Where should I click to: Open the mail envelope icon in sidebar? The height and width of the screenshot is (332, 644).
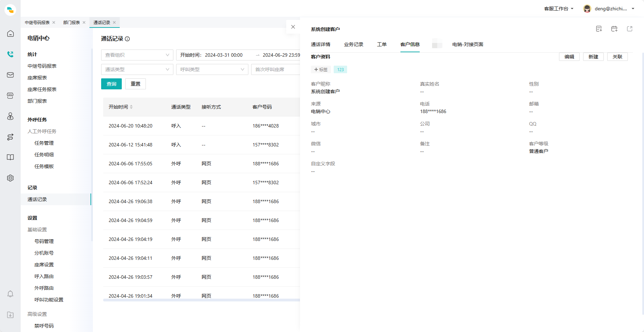pyautogui.click(x=10, y=75)
